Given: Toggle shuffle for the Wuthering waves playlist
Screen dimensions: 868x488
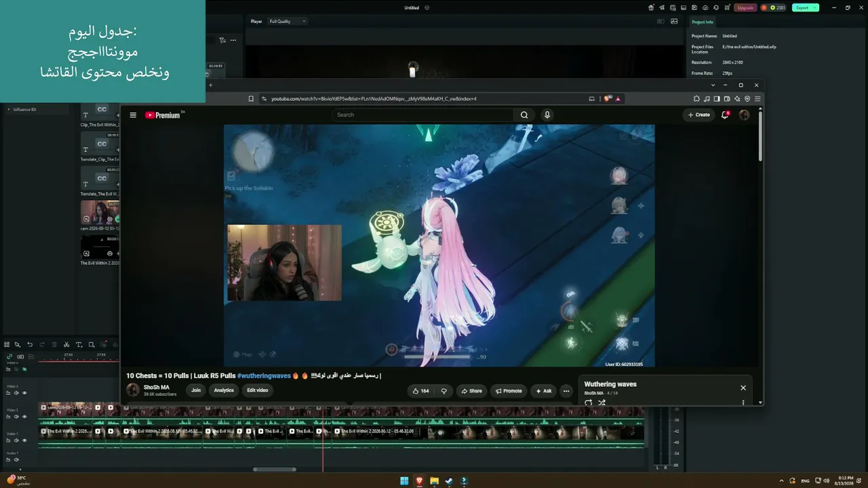Looking at the screenshot, I should point(601,403).
